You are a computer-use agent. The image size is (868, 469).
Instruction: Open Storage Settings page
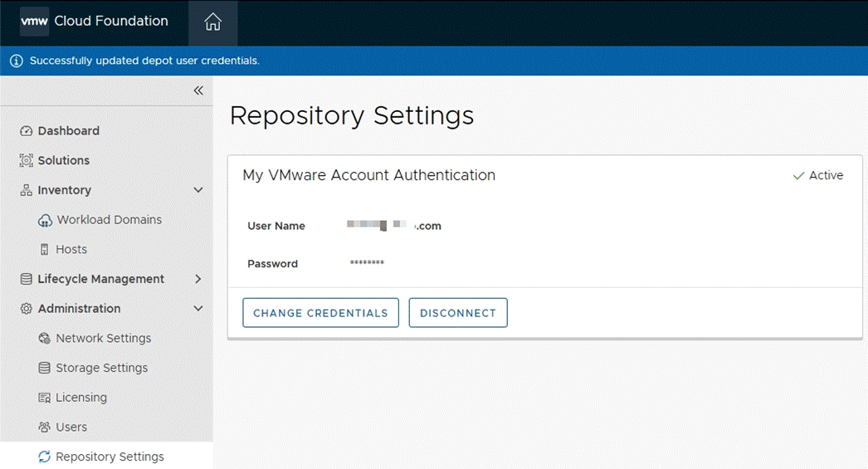pyautogui.click(x=102, y=368)
